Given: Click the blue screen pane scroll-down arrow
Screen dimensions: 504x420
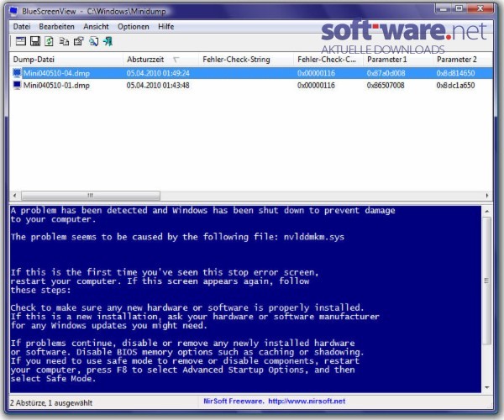Looking at the screenshot, I should (x=487, y=387).
